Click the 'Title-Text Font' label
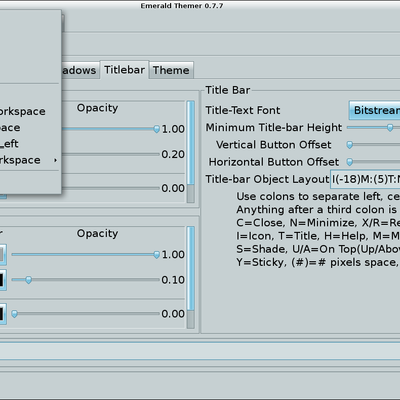The image size is (400, 400). tap(243, 110)
